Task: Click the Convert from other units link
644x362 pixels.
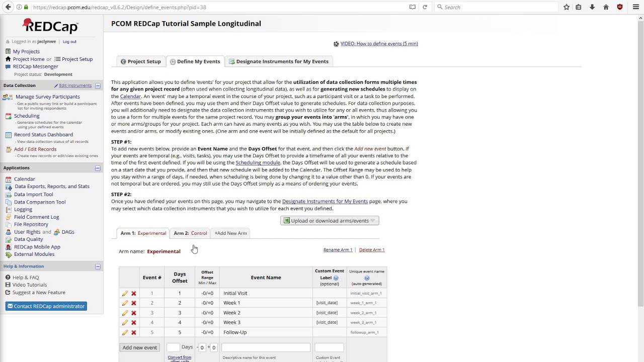Action: (x=180, y=359)
